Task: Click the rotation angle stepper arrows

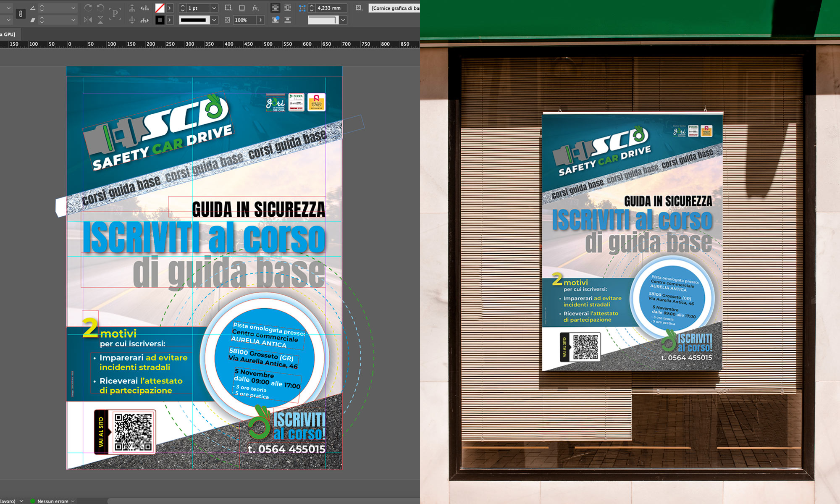Action: coord(42,8)
